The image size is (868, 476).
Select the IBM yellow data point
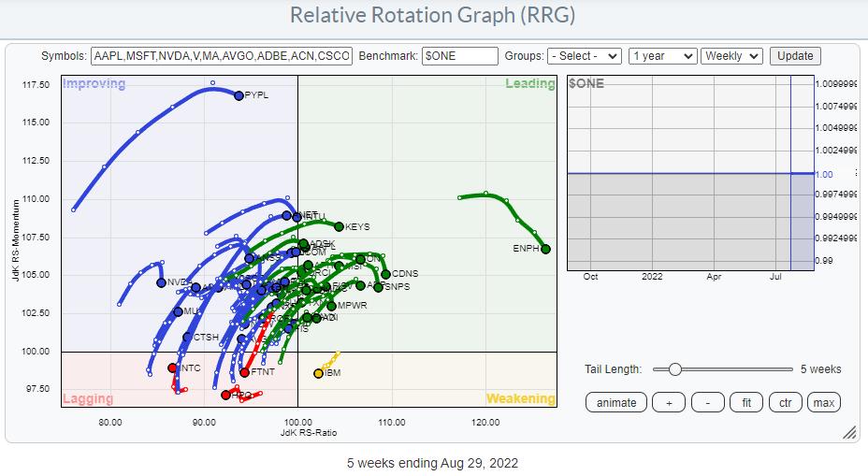point(318,373)
